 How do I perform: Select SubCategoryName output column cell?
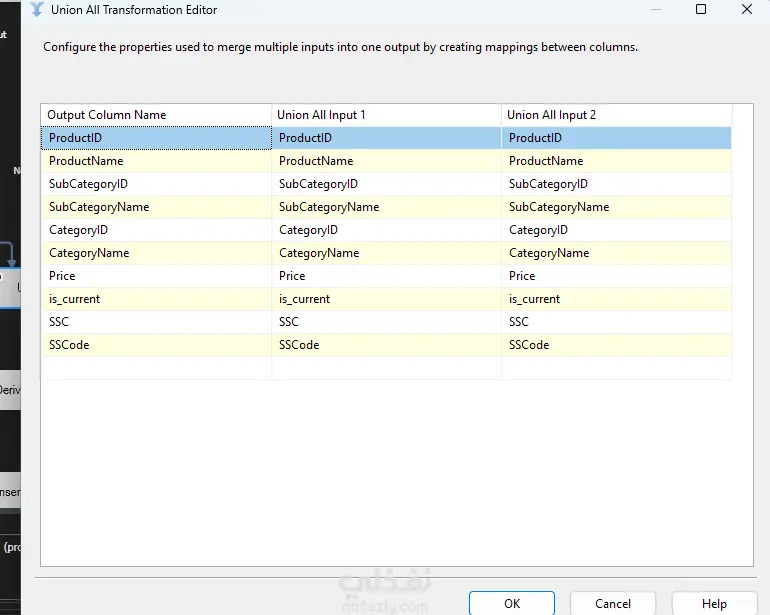tap(156, 207)
